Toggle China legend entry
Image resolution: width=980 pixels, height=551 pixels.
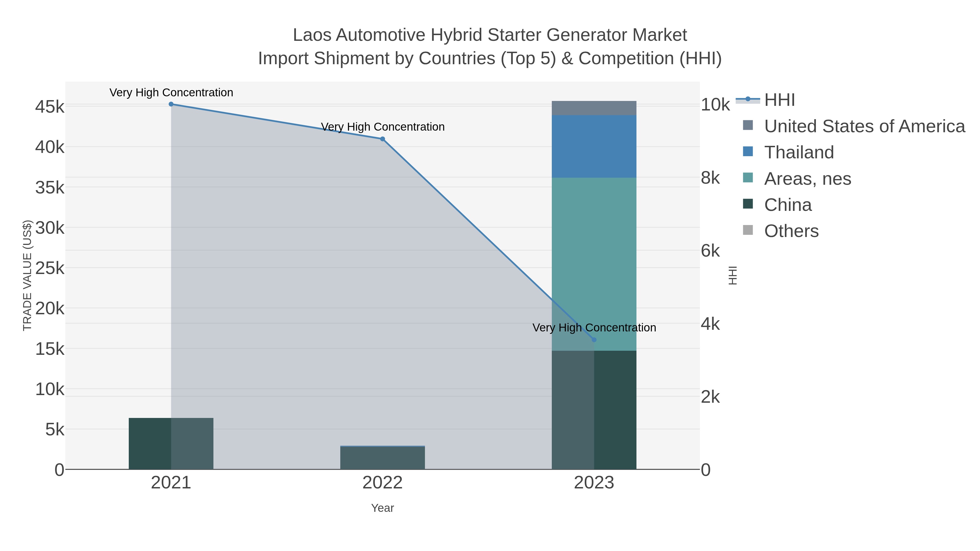point(777,205)
